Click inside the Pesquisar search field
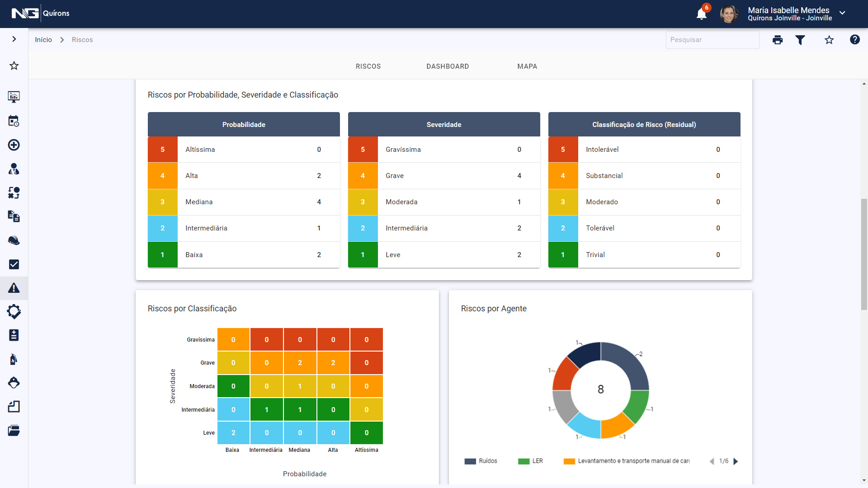This screenshot has height=488, width=868. pyautogui.click(x=712, y=40)
